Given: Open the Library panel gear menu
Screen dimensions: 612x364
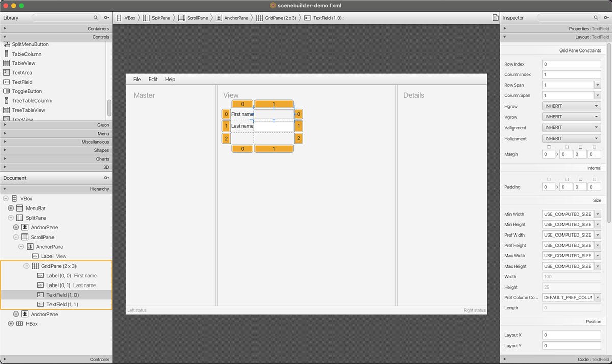Looking at the screenshot, I should click(x=106, y=17).
